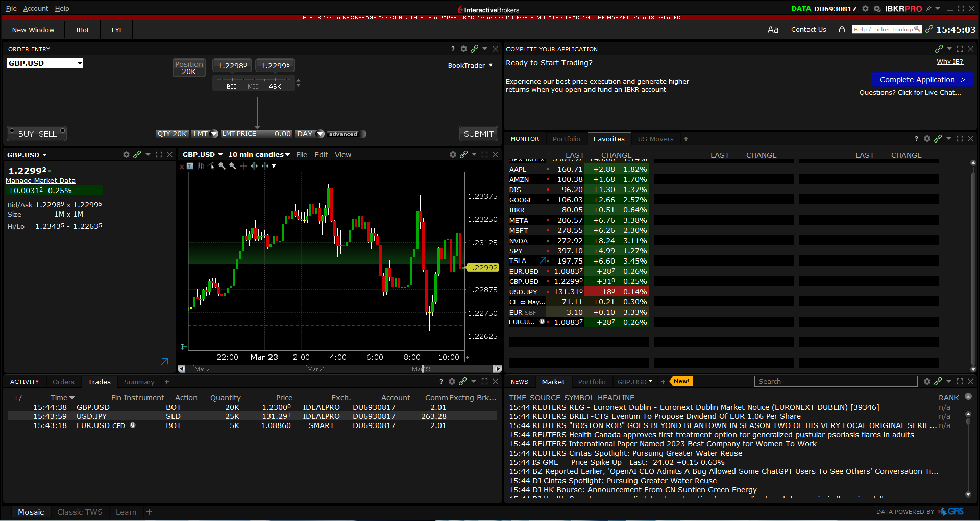Open Activity panel settings gear

(452, 382)
